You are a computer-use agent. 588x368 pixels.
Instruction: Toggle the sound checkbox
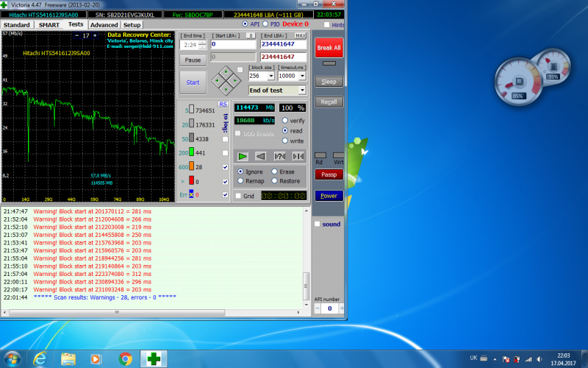click(317, 224)
